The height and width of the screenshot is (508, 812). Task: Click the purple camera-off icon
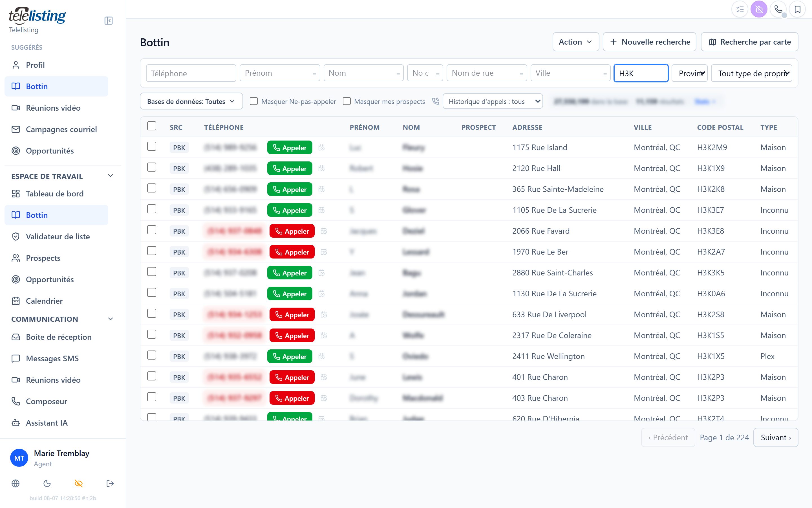coord(759,9)
